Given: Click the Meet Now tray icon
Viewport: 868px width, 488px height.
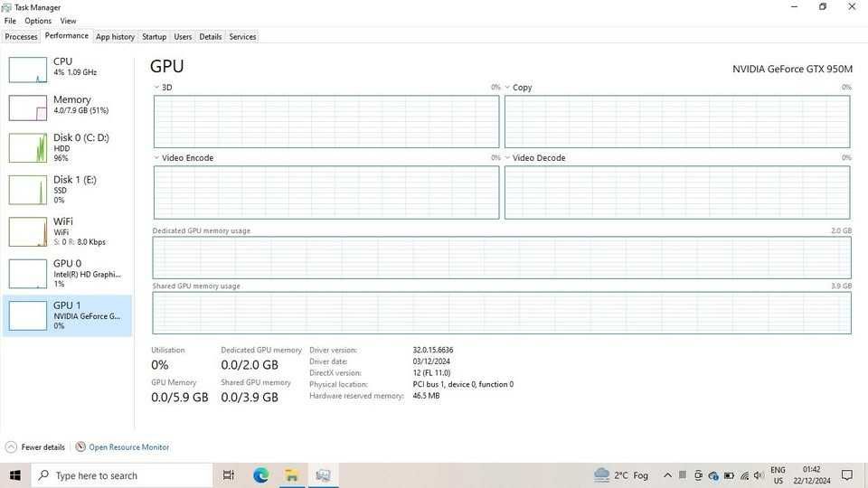Looking at the screenshot, I should pos(698,475).
